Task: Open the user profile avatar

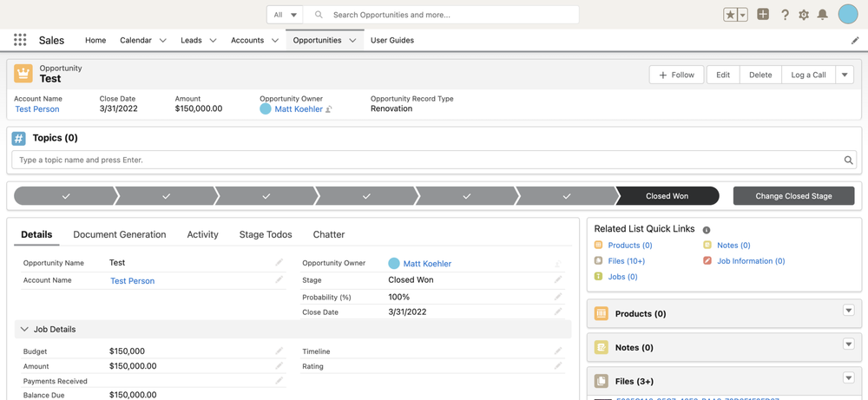Action: tap(848, 15)
